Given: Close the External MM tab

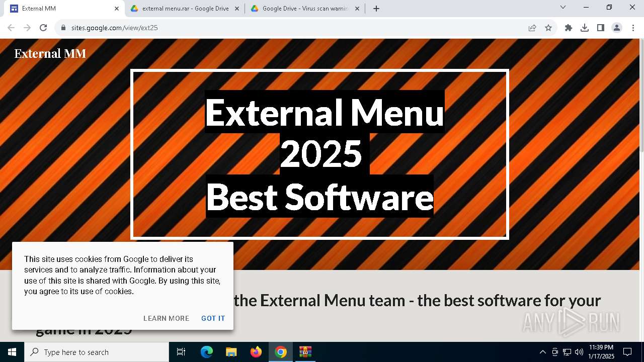Looking at the screenshot, I should point(117,9).
